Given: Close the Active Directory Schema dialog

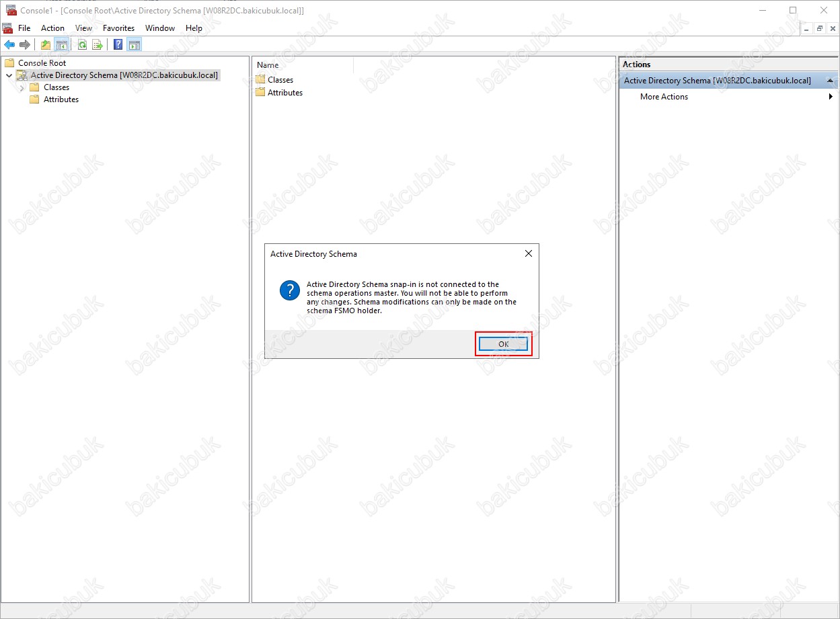Looking at the screenshot, I should tap(528, 254).
